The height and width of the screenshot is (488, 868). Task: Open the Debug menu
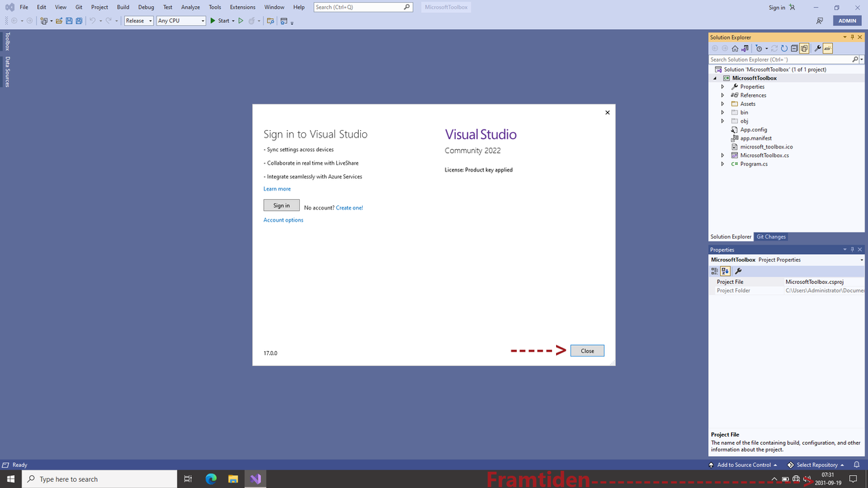(146, 7)
